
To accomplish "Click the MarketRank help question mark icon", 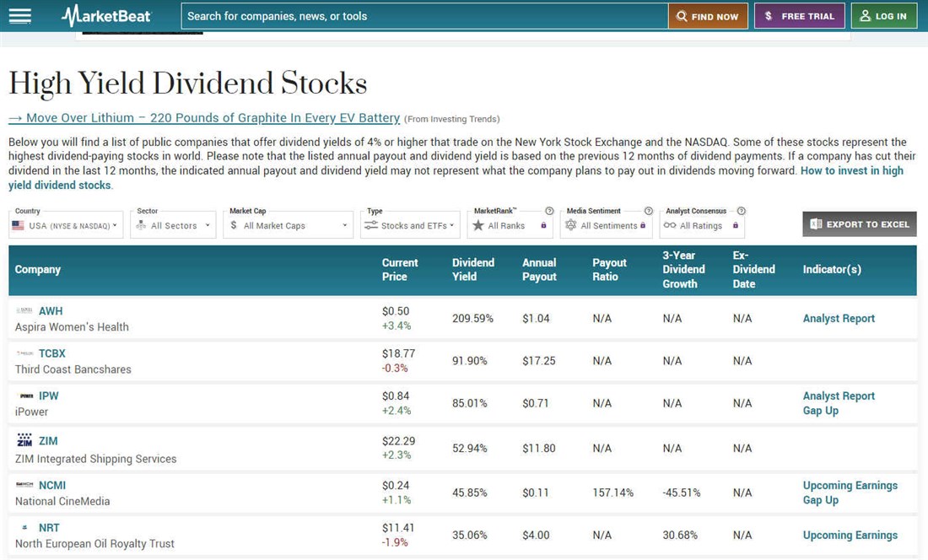I will coord(549,211).
